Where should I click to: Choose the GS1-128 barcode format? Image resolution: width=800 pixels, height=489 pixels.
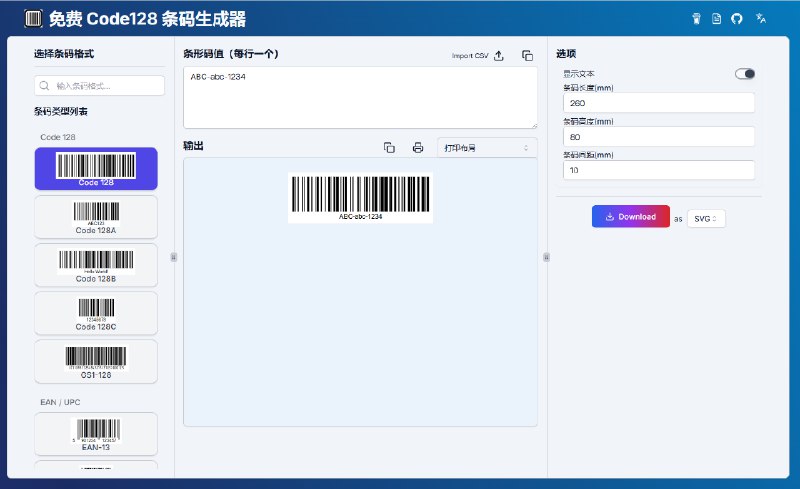(96, 361)
